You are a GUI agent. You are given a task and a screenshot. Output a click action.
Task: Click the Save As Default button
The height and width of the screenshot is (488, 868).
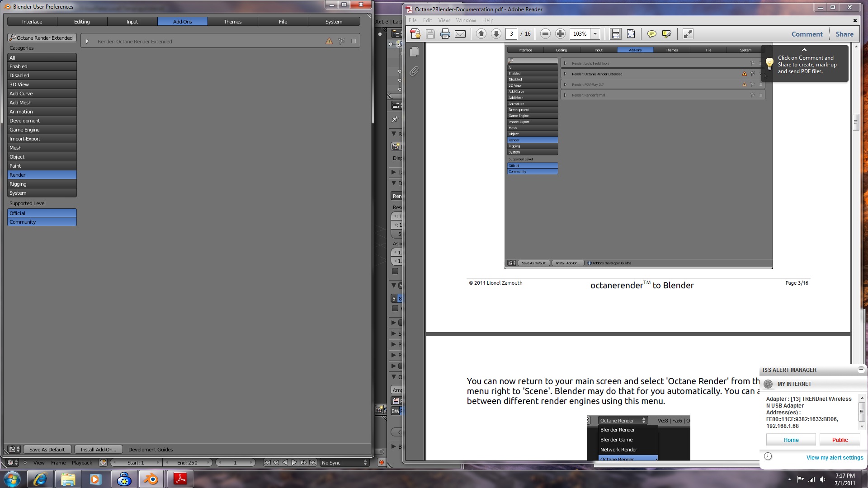coord(47,450)
